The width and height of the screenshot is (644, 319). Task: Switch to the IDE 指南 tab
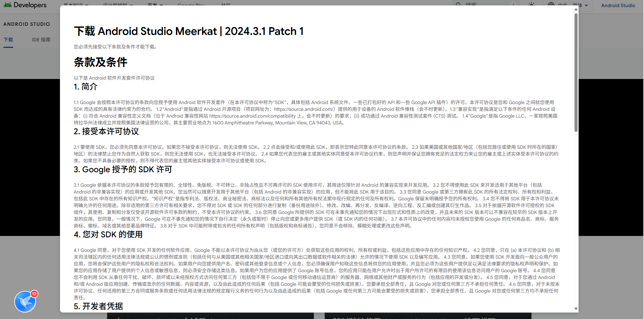point(41,40)
